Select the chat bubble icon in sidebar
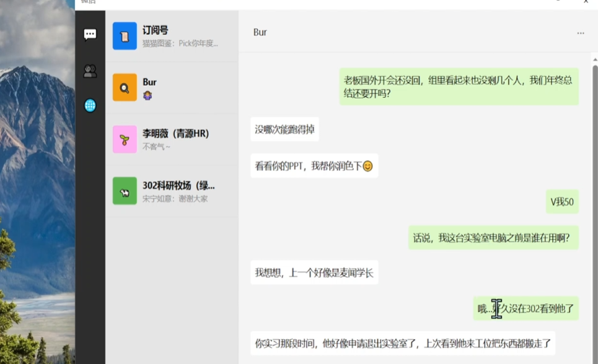 point(90,35)
